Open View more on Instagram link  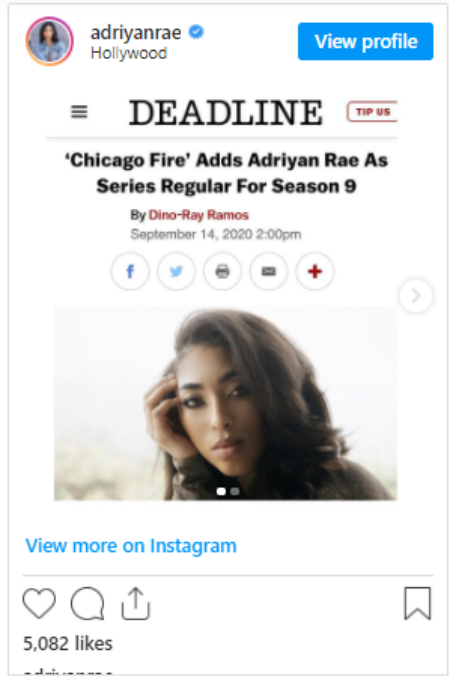(131, 546)
